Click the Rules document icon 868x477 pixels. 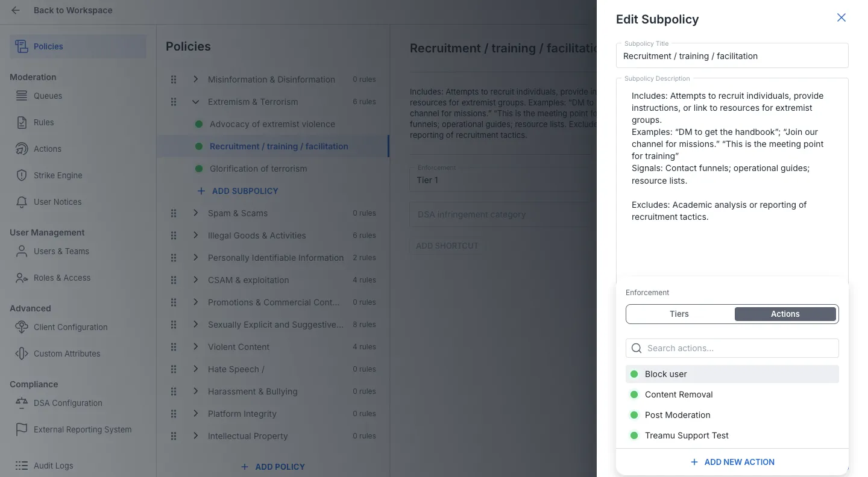tap(22, 122)
